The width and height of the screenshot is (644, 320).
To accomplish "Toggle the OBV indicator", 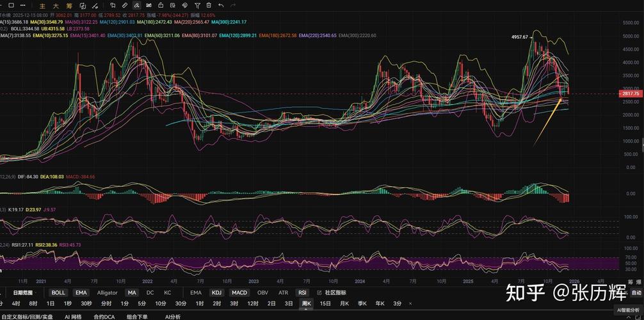I will click(262, 292).
